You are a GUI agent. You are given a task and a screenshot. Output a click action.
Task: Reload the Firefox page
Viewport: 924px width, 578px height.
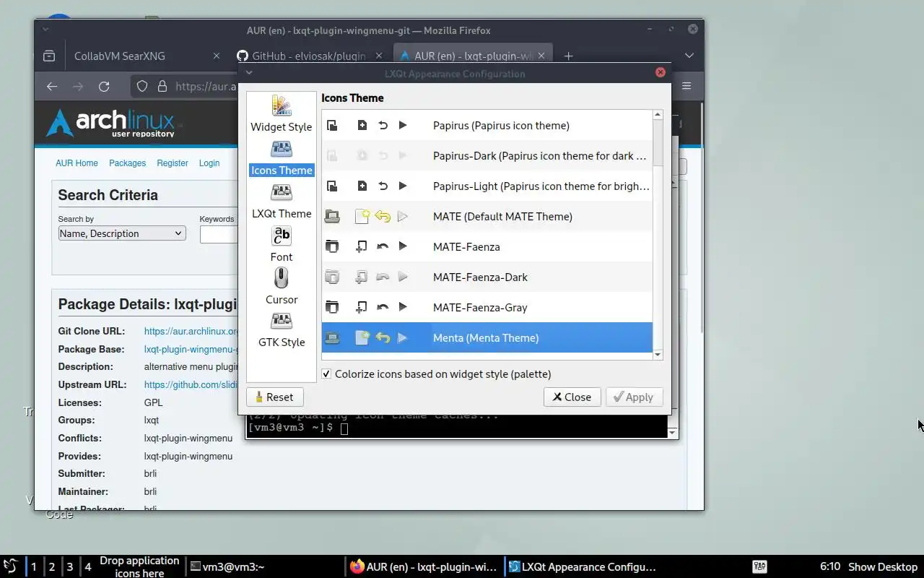tap(103, 86)
